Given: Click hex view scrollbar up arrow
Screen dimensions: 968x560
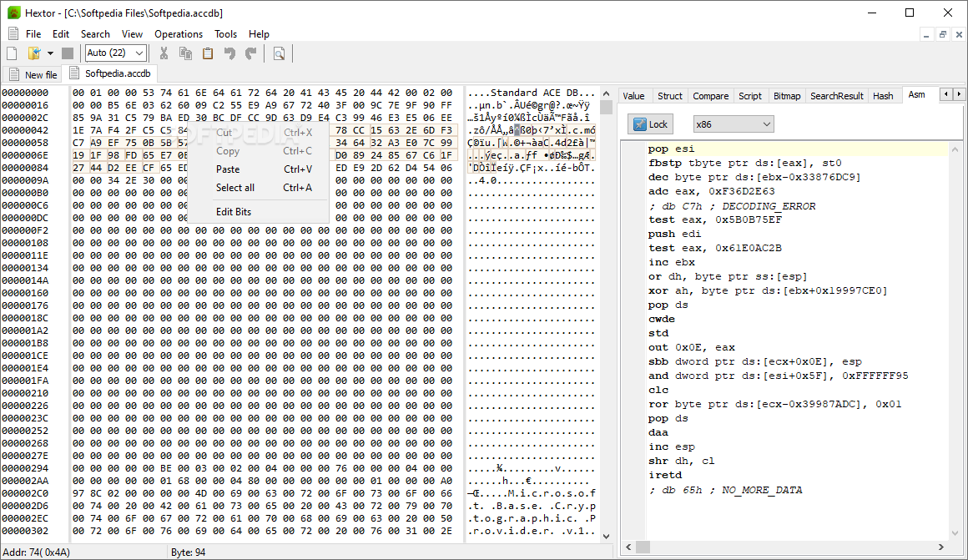Looking at the screenshot, I should pyautogui.click(x=606, y=93).
